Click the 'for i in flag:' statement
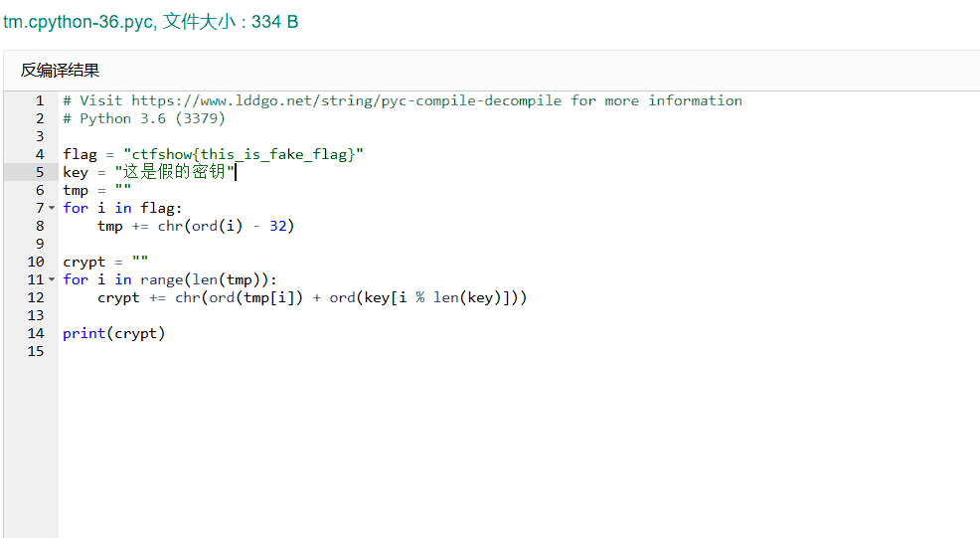 coord(122,208)
